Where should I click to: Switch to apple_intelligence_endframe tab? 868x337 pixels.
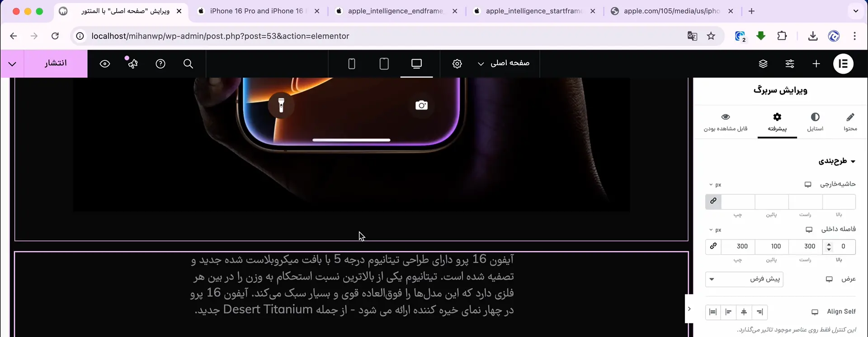coord(396,11)
